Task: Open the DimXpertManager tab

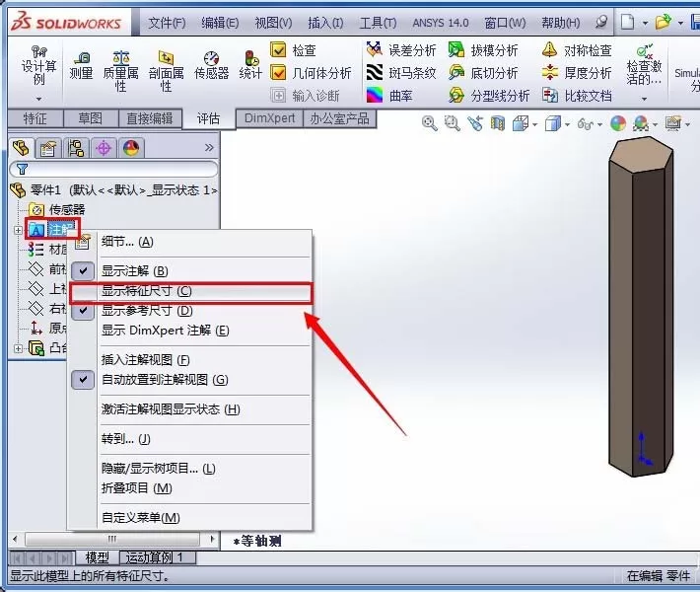Action: tap(104, 148)
